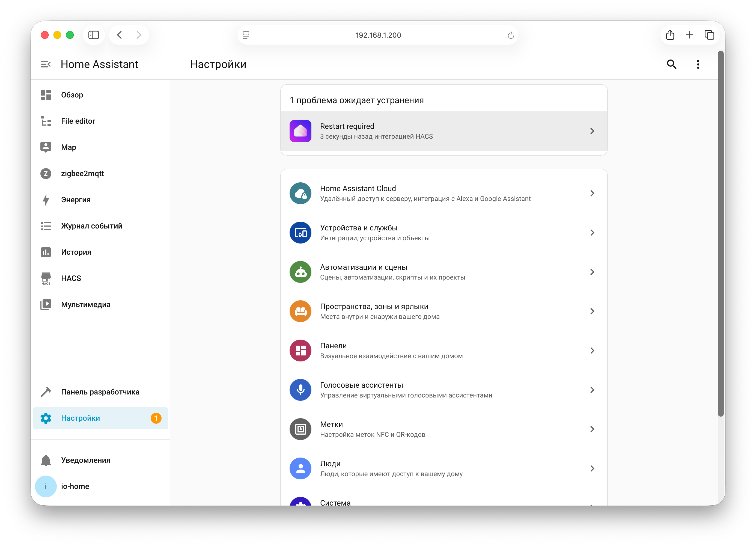Click the Уведомления bell icon
The image size is (756, 546).
point(46,460)
